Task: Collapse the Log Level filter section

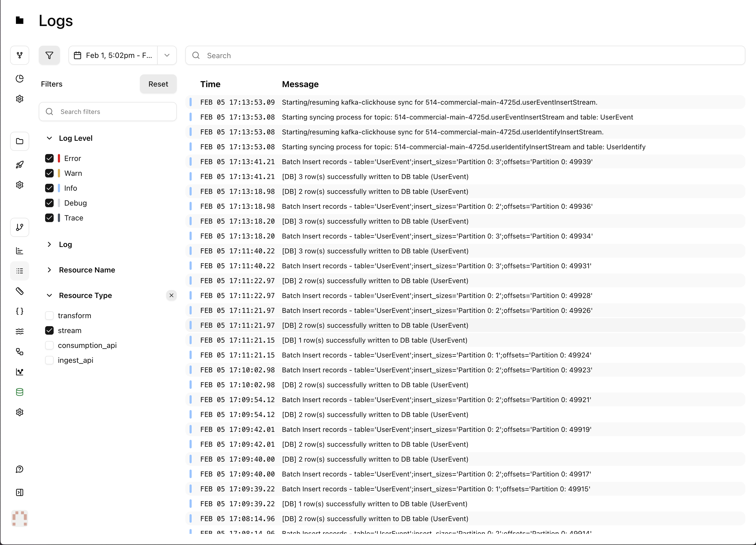Action: 49,138
